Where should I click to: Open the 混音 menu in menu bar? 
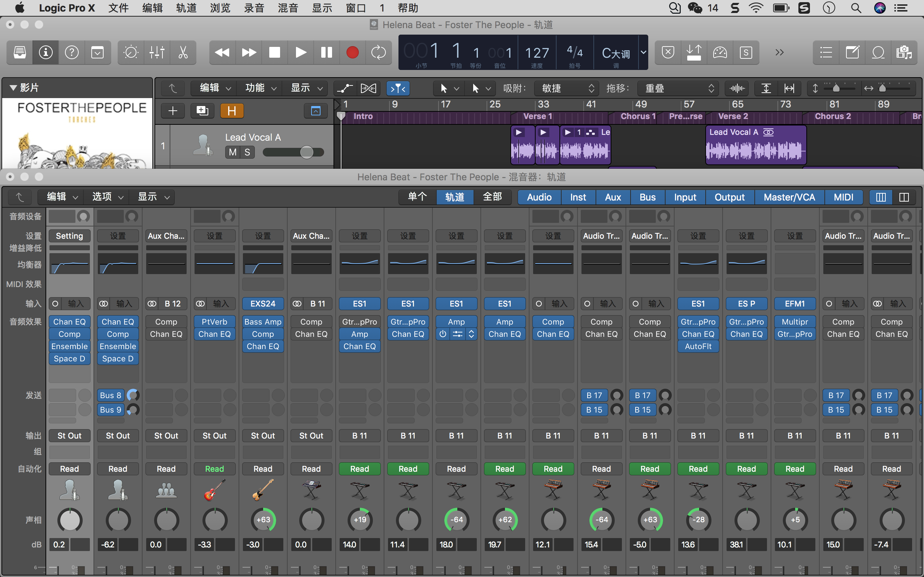288,8
